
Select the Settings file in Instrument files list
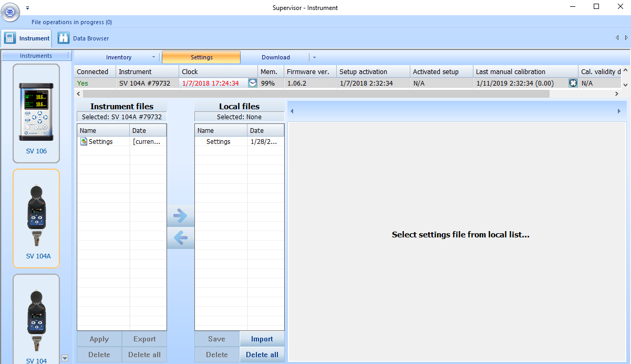tap(100, 142)
